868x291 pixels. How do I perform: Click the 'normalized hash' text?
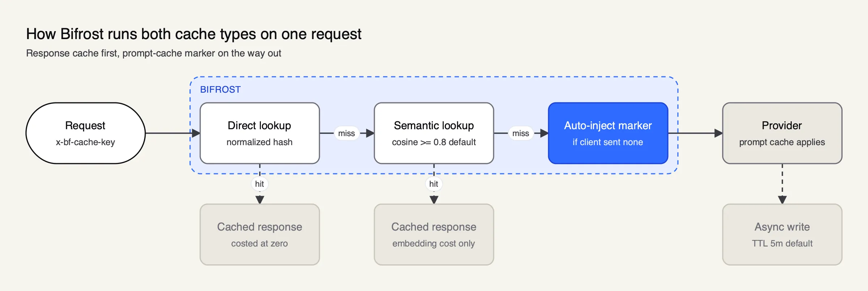pyautogui.click(x=259, y=142)
